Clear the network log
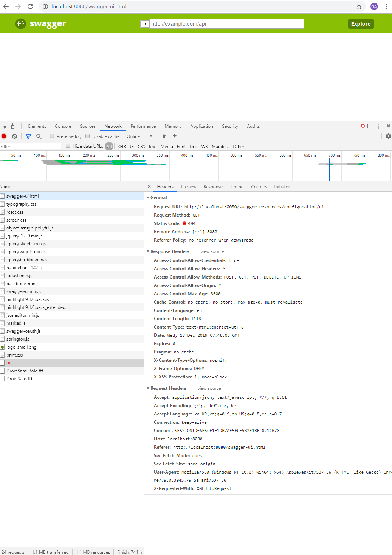 click(14, 136)
